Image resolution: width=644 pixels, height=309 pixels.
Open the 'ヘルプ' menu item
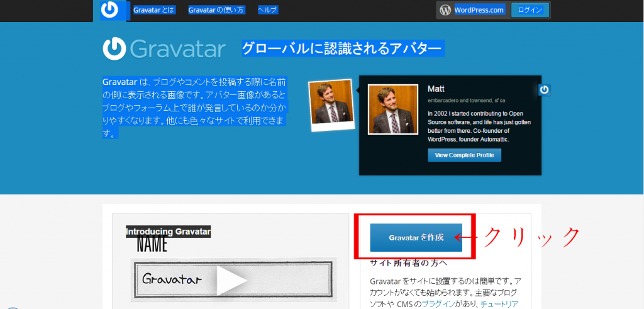coord(267,10)
